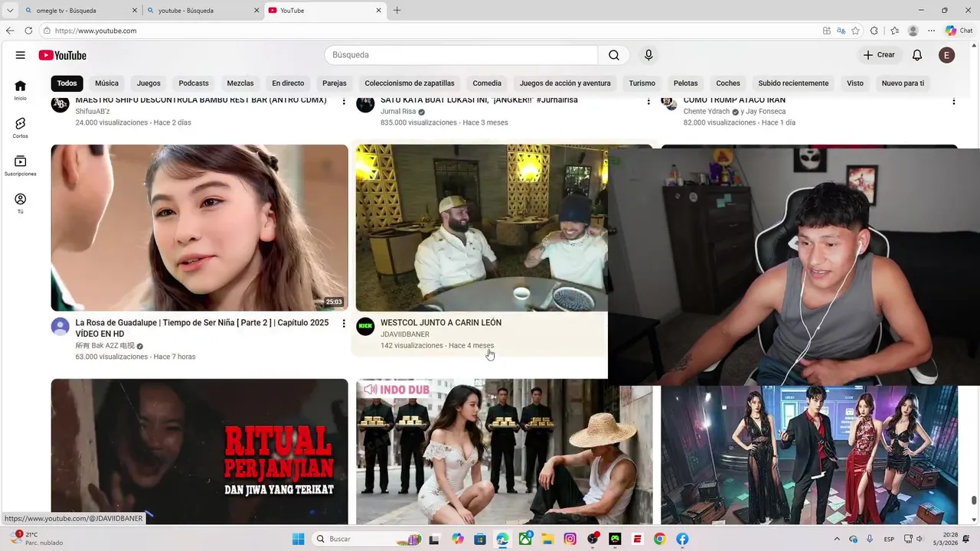The height and width of the screenshot is (551, 980).
Task: Open La Rosa de Guadalupe video thumbnail
Action: tap(199, 228)
